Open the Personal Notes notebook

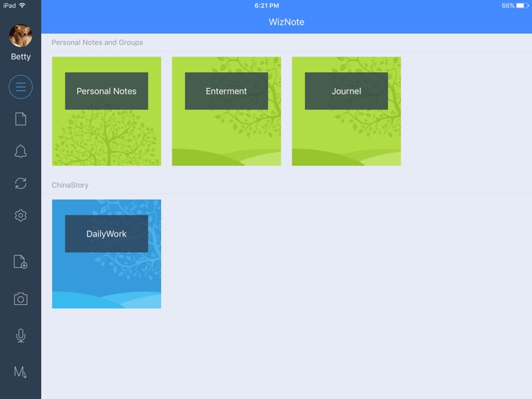[106, 111]
